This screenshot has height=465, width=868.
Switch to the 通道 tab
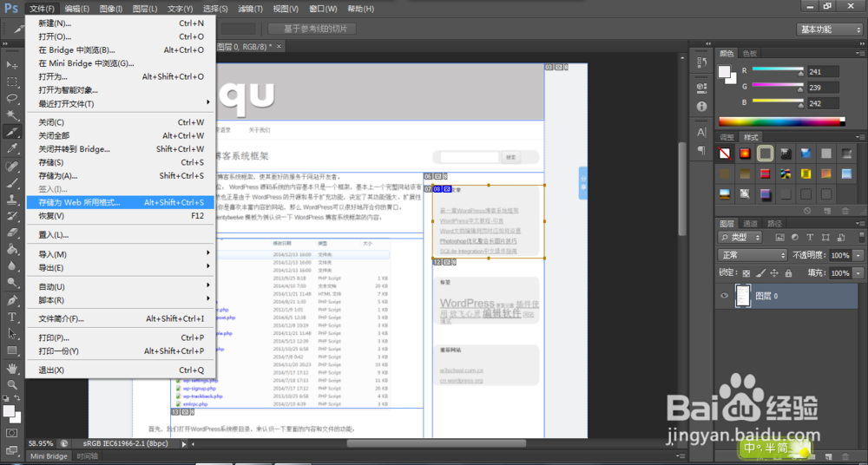click(750, 224)
